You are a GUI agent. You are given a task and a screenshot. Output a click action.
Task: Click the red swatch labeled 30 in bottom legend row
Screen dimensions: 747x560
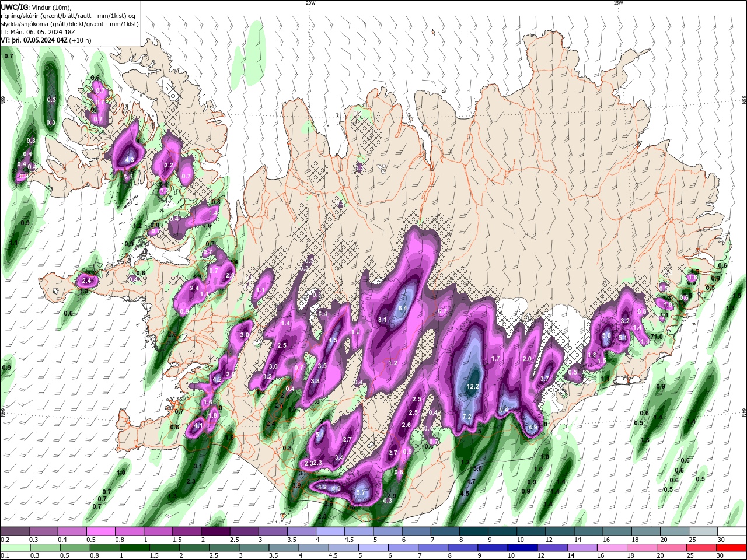(x=731, y=549)
